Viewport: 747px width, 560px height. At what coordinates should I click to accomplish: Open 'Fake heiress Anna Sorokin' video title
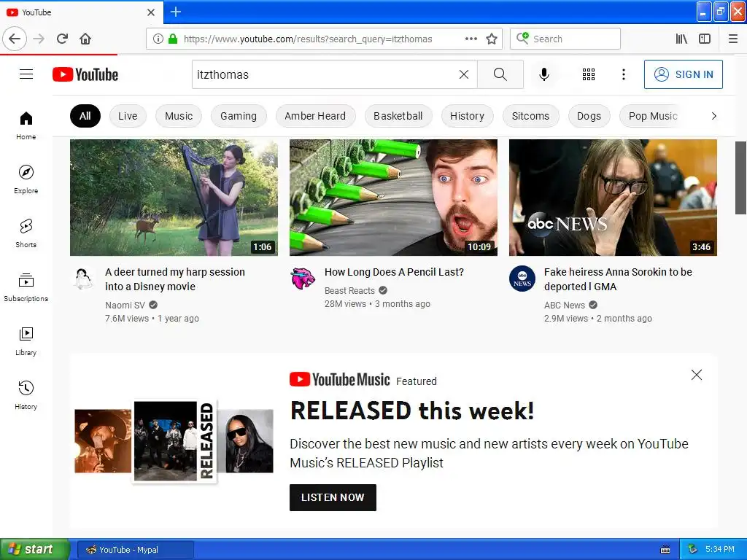tap(618, 279)
